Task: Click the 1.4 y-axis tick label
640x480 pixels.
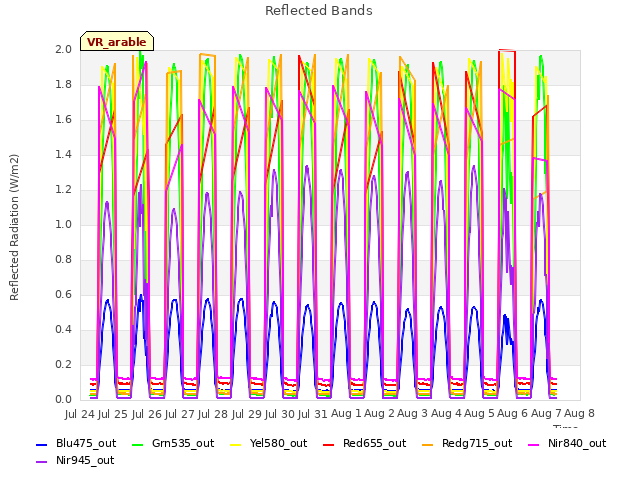Action: coord(63,155)
